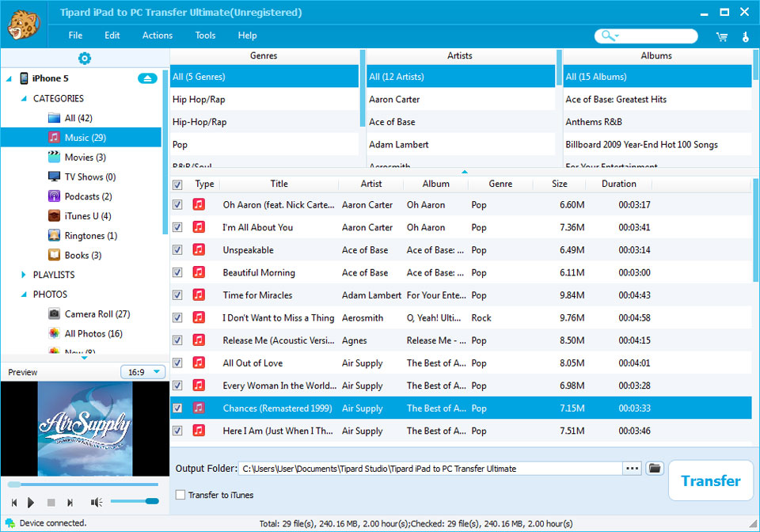Eject the iPhone 5 device
This screenshot has width=760, height=532.
coord(147,78)
